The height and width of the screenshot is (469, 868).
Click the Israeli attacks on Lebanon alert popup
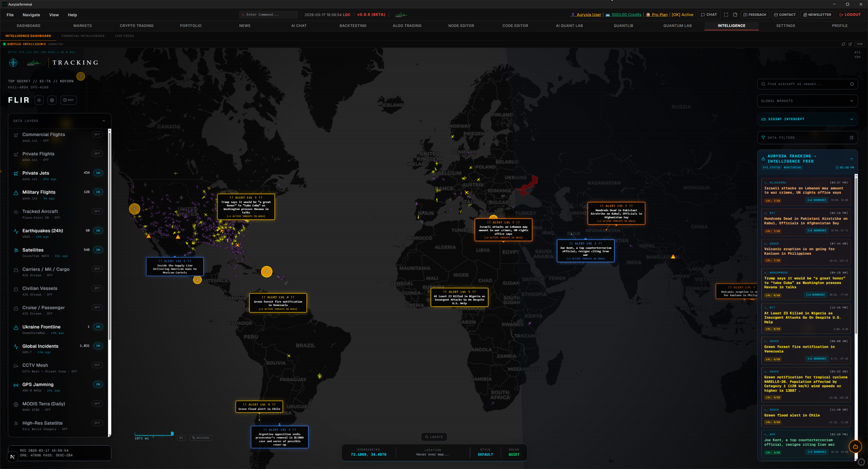point(503,230)
